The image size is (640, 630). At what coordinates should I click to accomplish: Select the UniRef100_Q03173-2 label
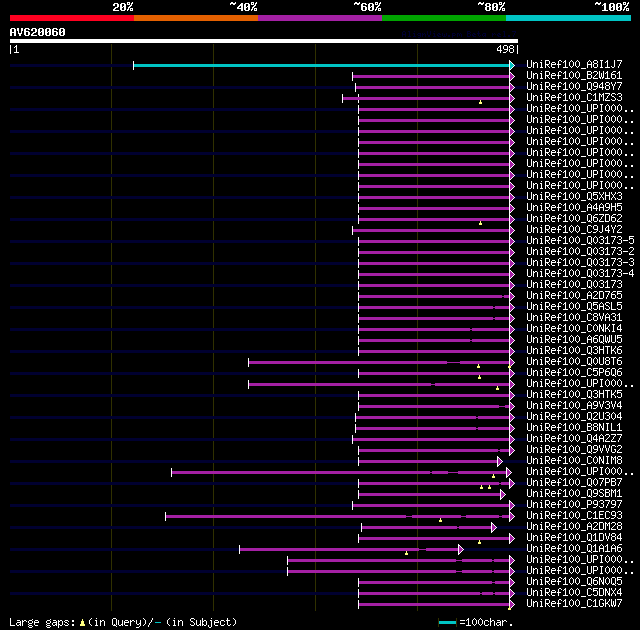580,251
